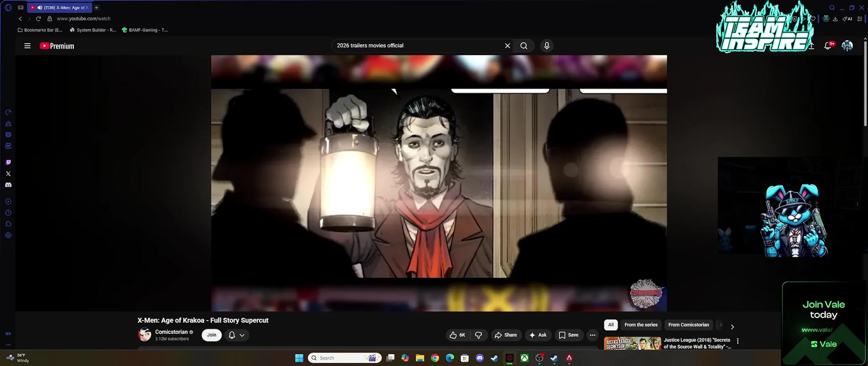Open Justice League Source Wall title
The width and height of the screenshot is (868, 366).
point(697,343)
